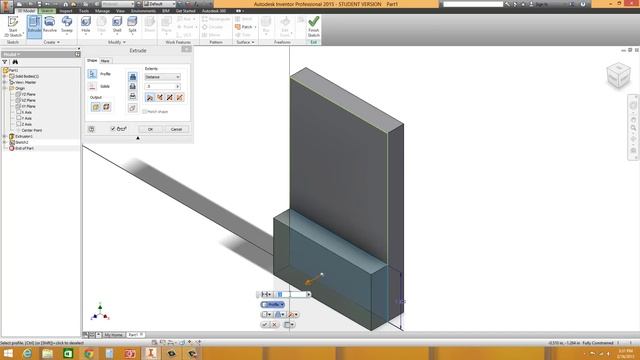The height and width of the screenshot is (360, 640).
Task: Open the Inspect ribbon tab
Action: [x=65, y=11]
